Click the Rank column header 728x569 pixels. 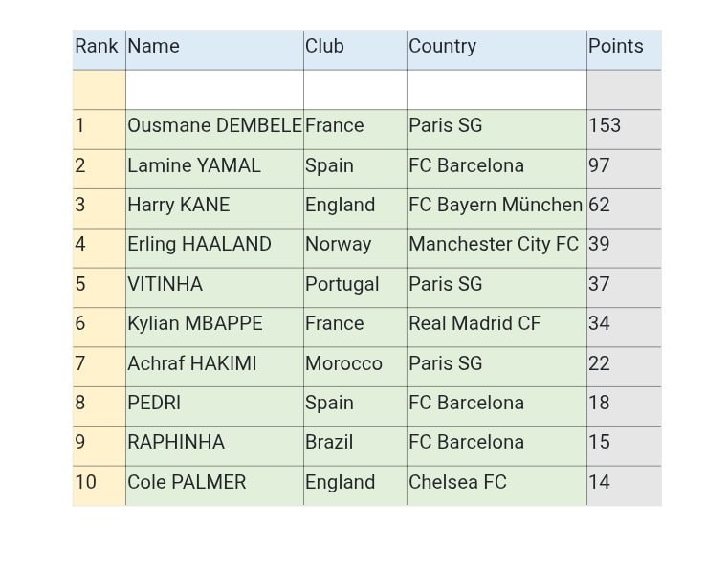pyautogui.click(x=98, y=47)
